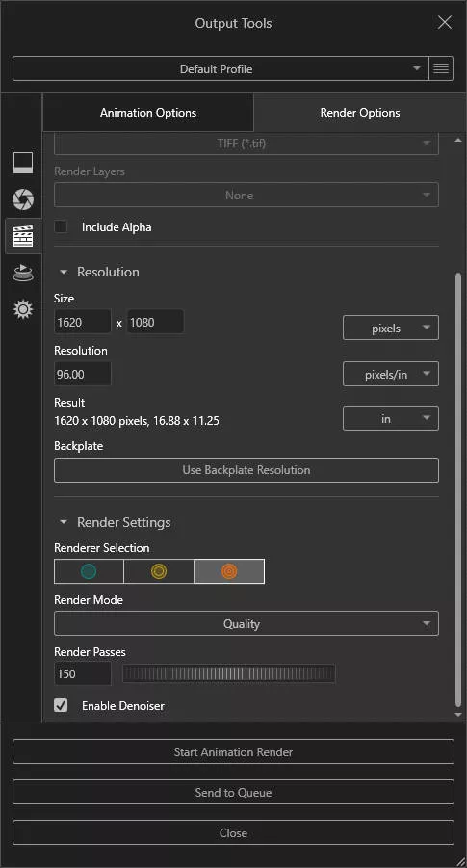This screenshot has height=868, width=467.
Task: Click the scrollbar down arrow
Action: pyautogui.click(x=458, y=715)
